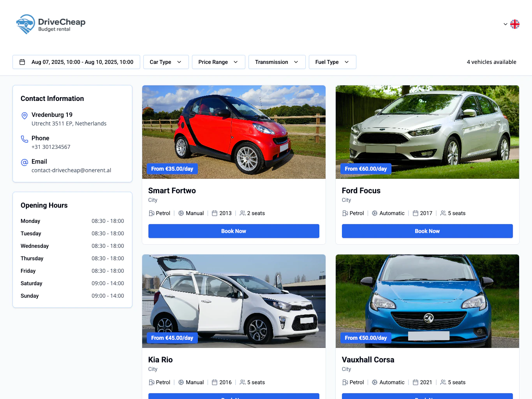
Task: Click '2 seats' on Smart Fortwo
Action: click(256, 213)
